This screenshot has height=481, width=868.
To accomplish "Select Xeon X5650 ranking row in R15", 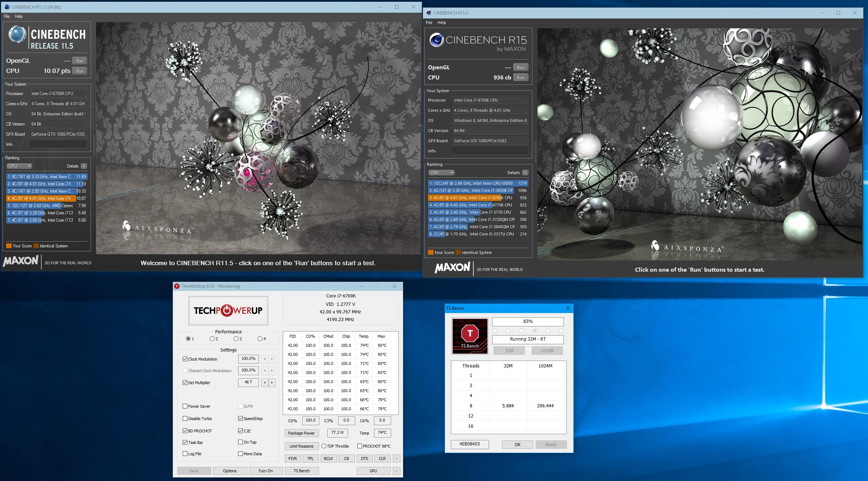I will (x=478, y=183).
